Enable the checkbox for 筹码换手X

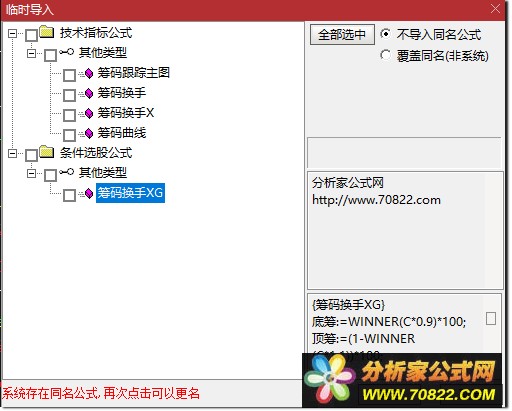coord(69,115)
